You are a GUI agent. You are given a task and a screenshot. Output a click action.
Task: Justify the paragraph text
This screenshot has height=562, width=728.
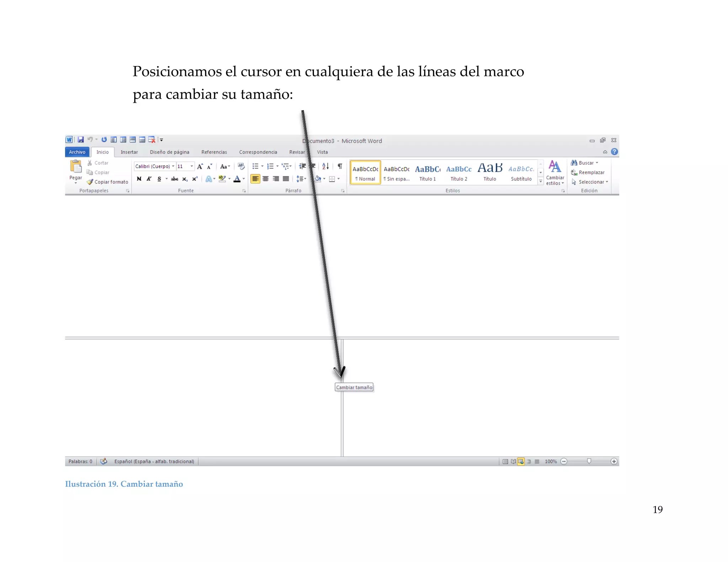(x=286, y=179)
